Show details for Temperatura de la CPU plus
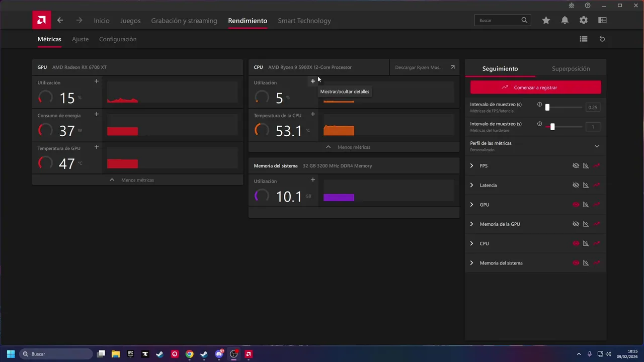The height and width of the screenshot is (362, 644). (313, 114)
